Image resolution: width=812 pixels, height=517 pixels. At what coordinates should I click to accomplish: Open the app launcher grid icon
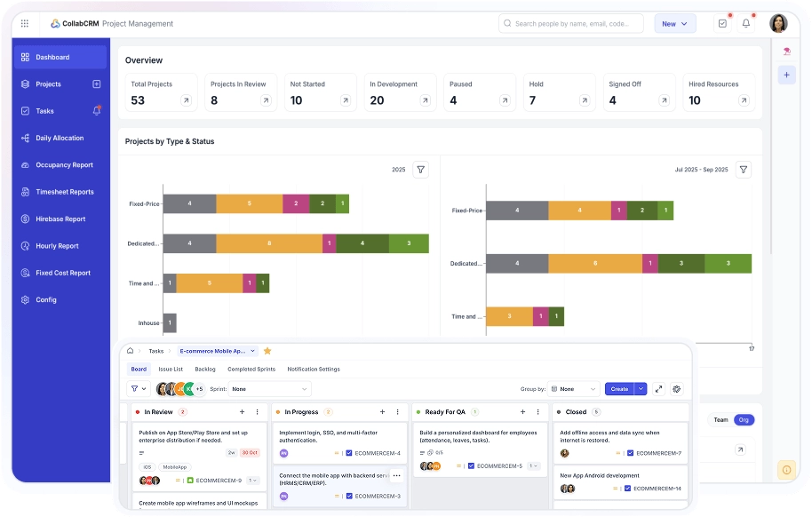click(25, 24)
